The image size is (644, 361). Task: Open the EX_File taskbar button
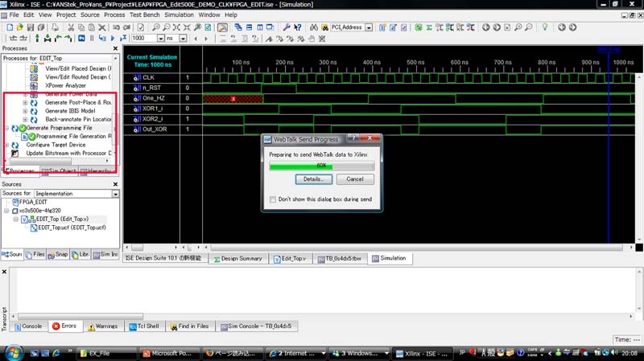click(107, 353)
